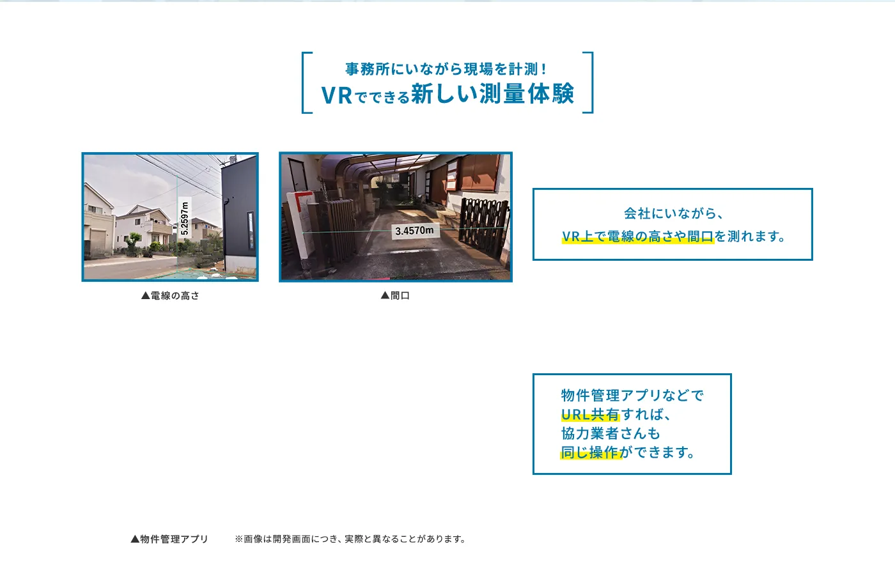Click the heading VRでできる新しい測量体験
Viewport: 895px width, 588px height.
(x=447, y=95)
